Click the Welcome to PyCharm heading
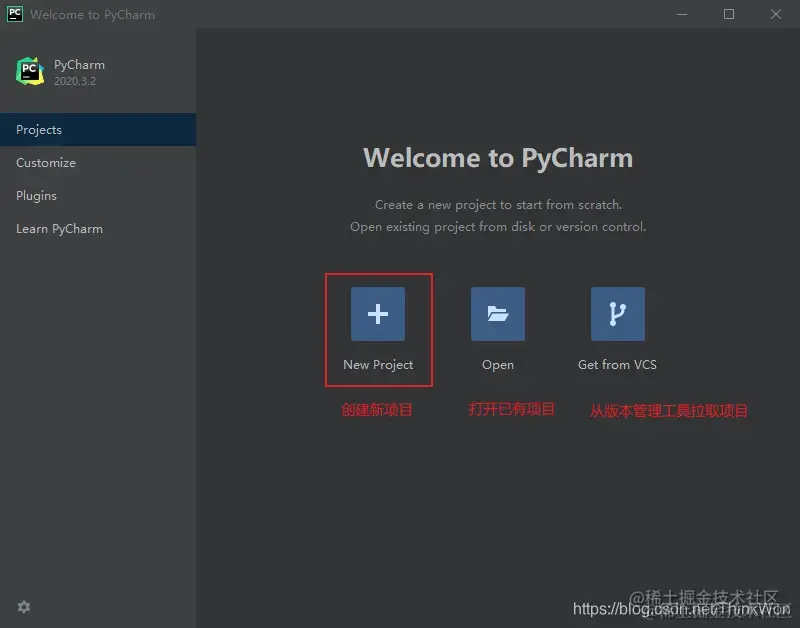Image resolution: width=800 pixels, height=628 pixels. click(498, 157)
